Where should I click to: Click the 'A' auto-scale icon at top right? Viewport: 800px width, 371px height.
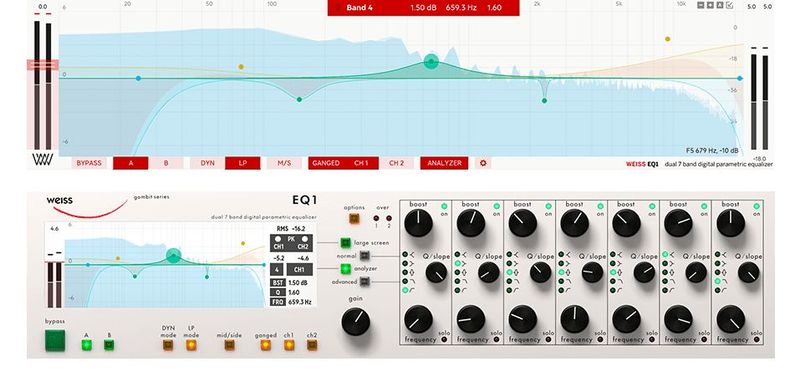click(x=719, y=5)
